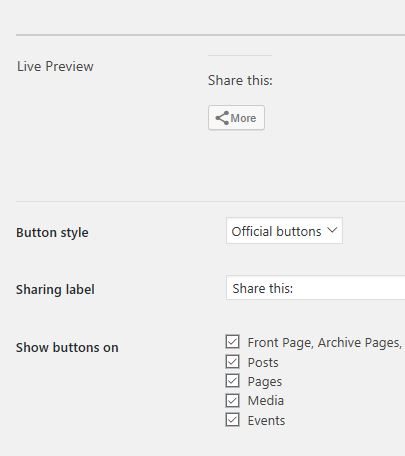Click the More text in the preview button
Viewport: 405px width, 456px height.
(243, 118)
